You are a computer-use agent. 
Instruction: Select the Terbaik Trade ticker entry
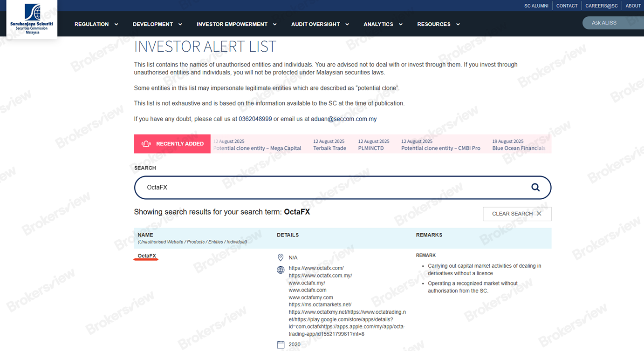329,145
